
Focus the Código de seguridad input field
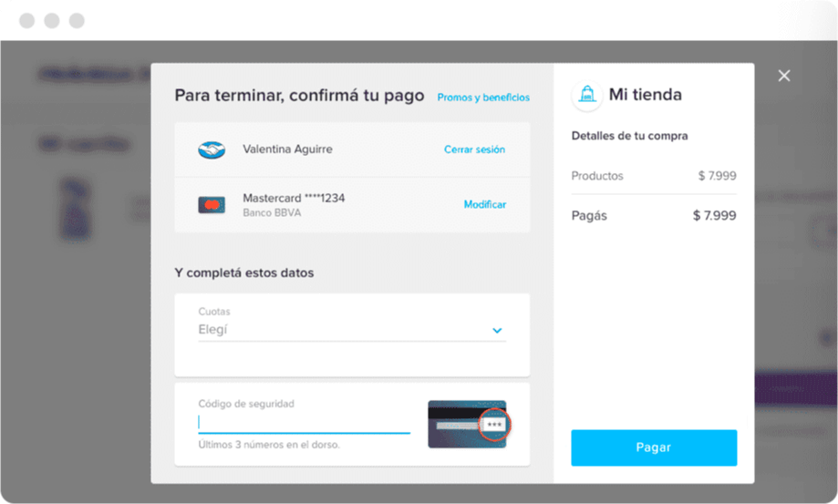point(304,422)
